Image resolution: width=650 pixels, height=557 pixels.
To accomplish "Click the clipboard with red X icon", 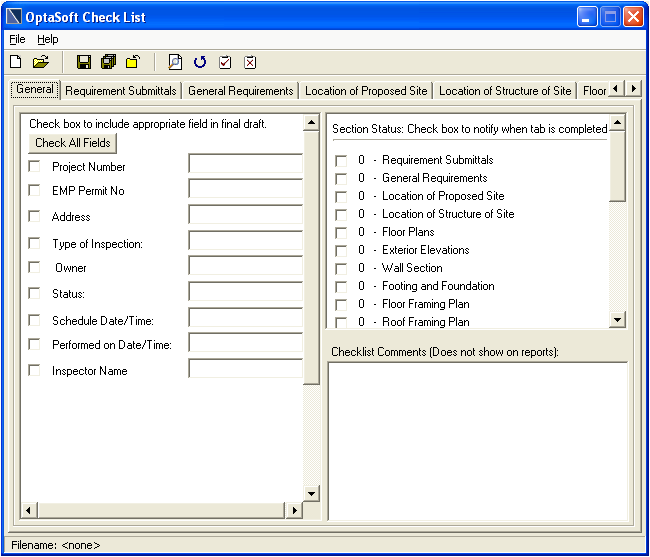I will coord(250,62).
